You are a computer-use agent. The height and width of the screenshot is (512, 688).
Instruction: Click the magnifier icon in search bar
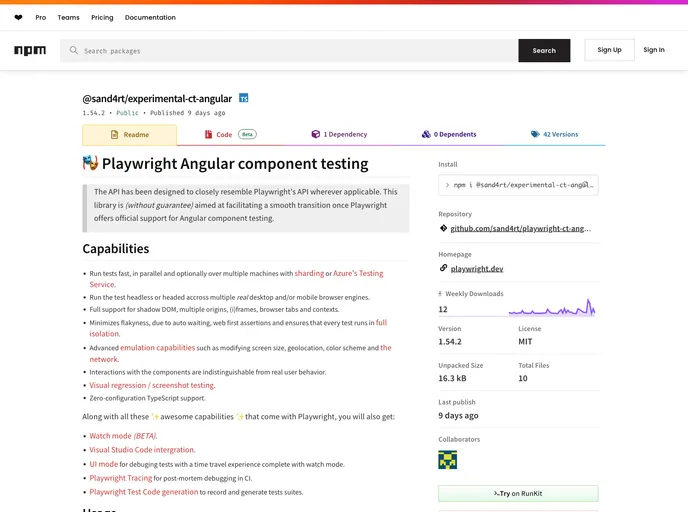[73, 50]
